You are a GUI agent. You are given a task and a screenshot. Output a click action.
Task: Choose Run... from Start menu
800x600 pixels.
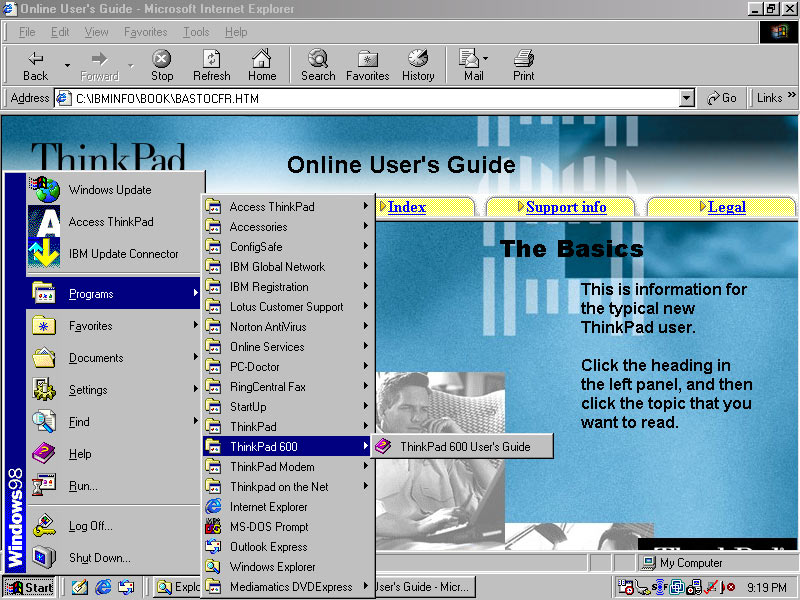113,486
